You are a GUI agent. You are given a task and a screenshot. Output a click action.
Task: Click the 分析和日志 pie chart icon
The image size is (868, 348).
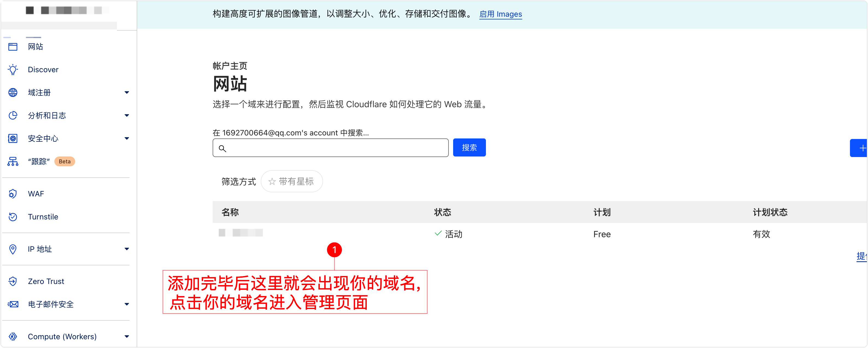13,115
